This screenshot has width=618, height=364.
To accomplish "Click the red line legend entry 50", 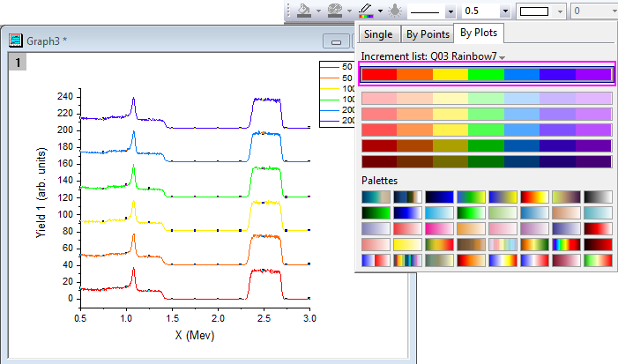I will click(x=336, y=67).
